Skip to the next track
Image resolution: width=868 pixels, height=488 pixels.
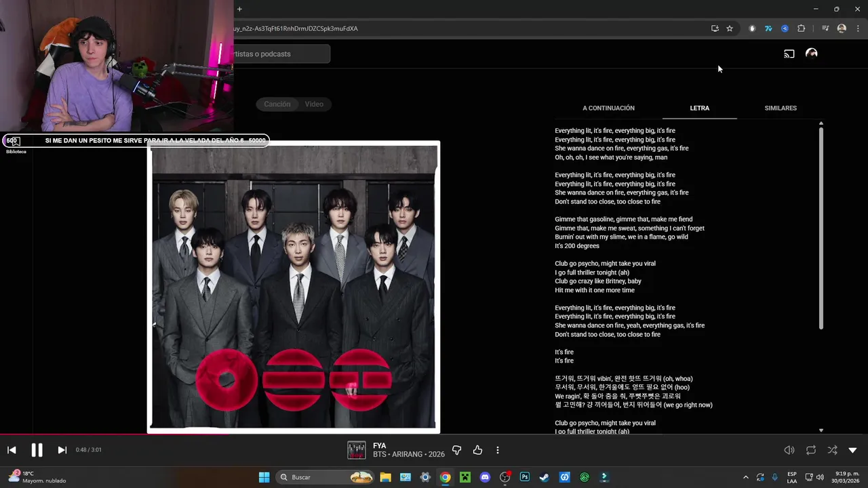[x=62, y=450]
